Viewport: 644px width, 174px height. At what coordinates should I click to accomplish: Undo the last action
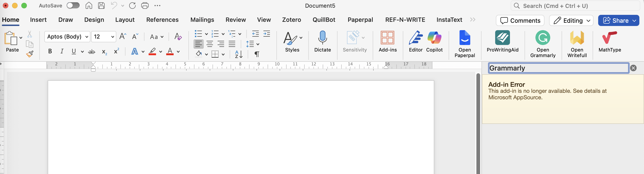[114, 6]
